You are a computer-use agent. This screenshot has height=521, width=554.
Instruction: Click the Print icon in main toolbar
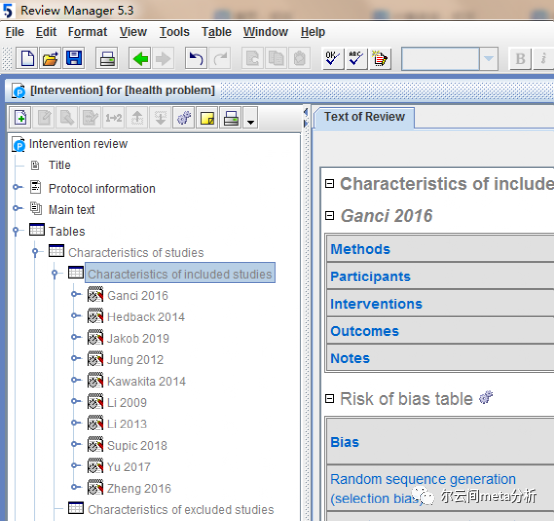tap(107, 59)
